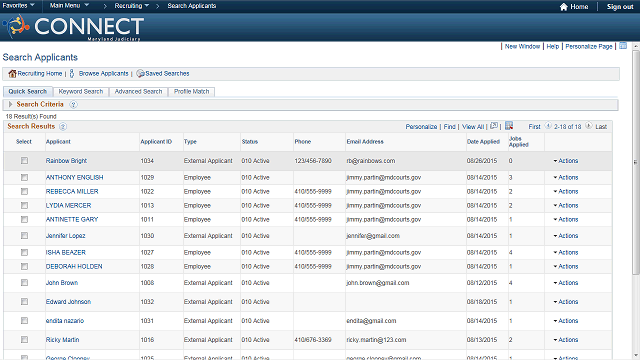
Task: Click the Saved Searches icon
Action: (x=140, y=73)
